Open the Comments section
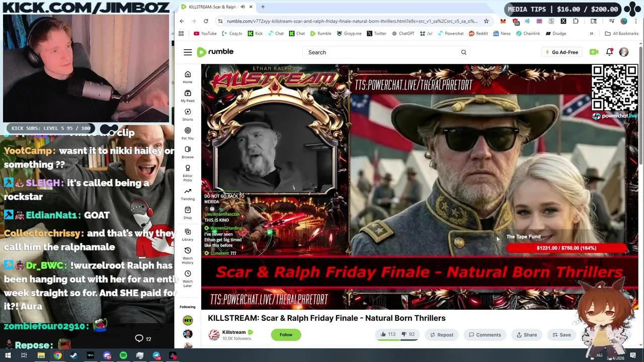 [x=485, y=335]
